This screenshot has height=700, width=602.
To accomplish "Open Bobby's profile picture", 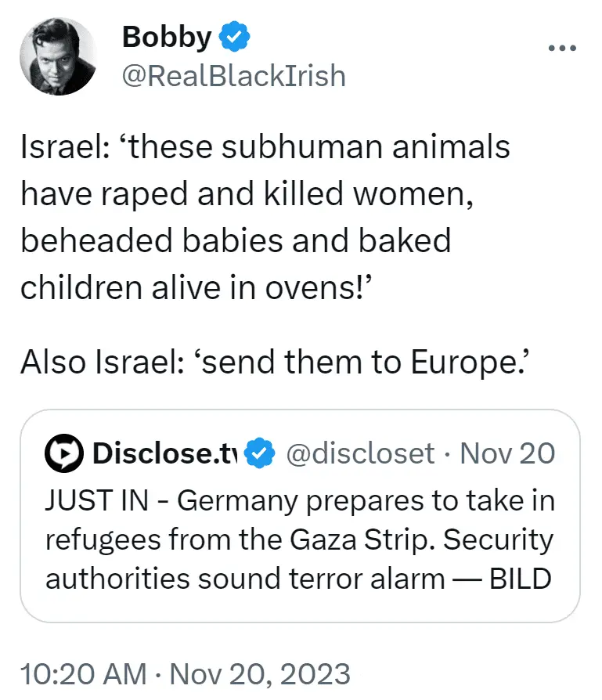I will tap(56, 56).
